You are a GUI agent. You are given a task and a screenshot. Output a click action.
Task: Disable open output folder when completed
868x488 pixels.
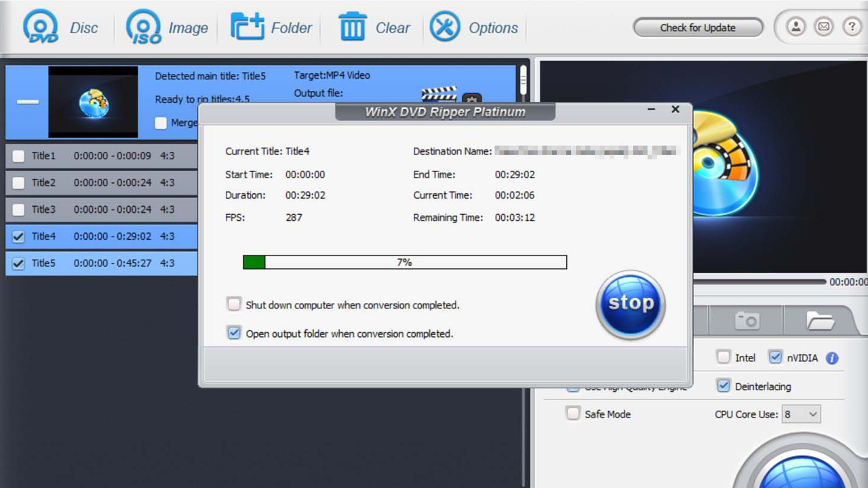[234, 333]
